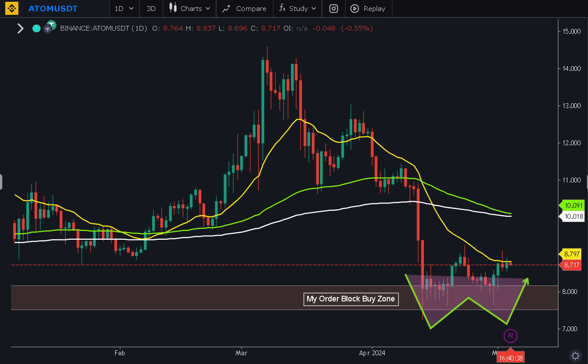Select the BINANCE:ATOMUSDT (1D) legend title
This screenshot has height=364, width=588.
click(x=104, y=28)
